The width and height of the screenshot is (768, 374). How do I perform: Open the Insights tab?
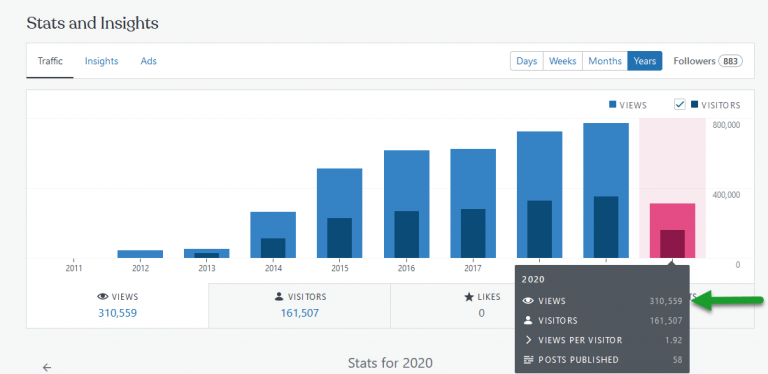point(101,61)
